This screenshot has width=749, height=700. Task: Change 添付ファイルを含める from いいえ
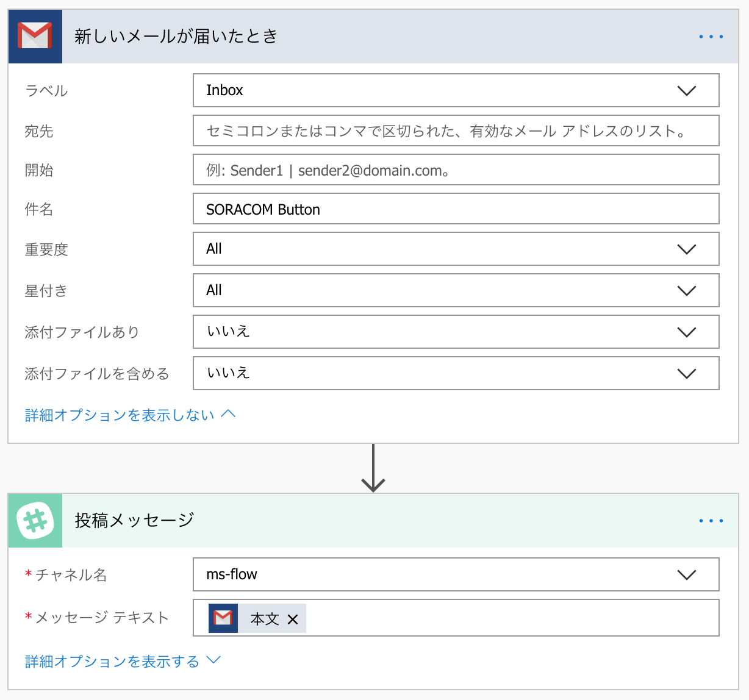(687, 373)
